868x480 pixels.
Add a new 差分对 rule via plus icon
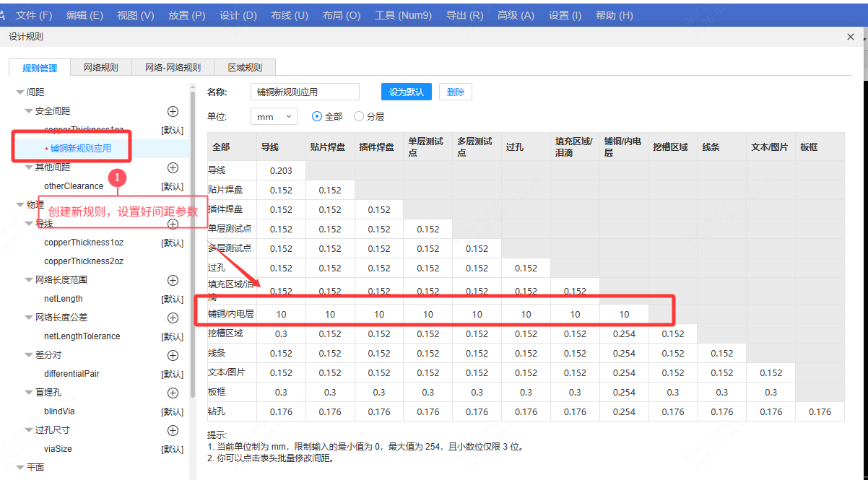coord(173,355)
